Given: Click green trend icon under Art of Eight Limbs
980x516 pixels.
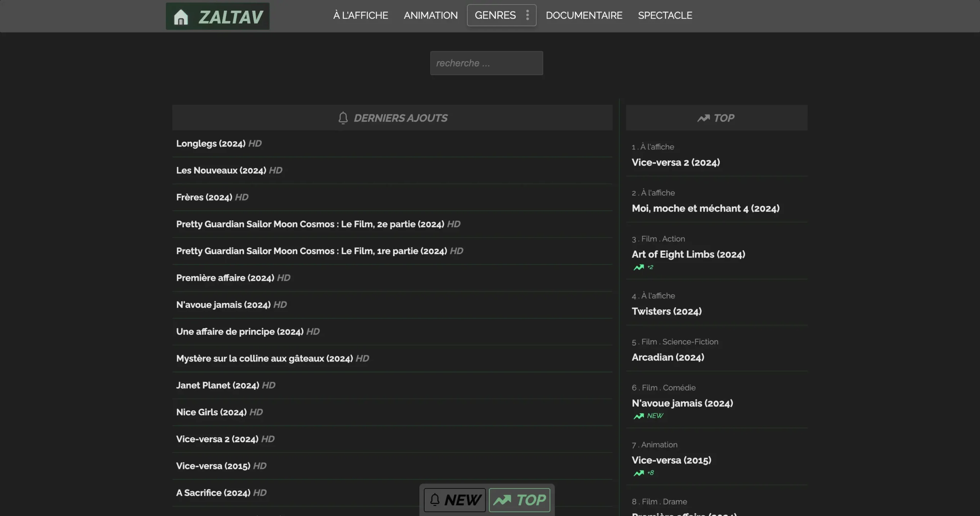Looking at the screenshot, I should pos(639,267).
